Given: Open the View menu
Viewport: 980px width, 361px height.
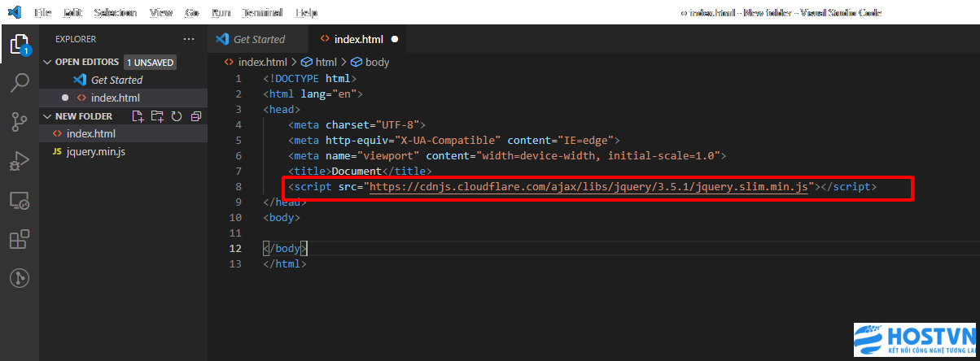Looking at the screenshot, I should pyautogui.click(x=161, y=13).
